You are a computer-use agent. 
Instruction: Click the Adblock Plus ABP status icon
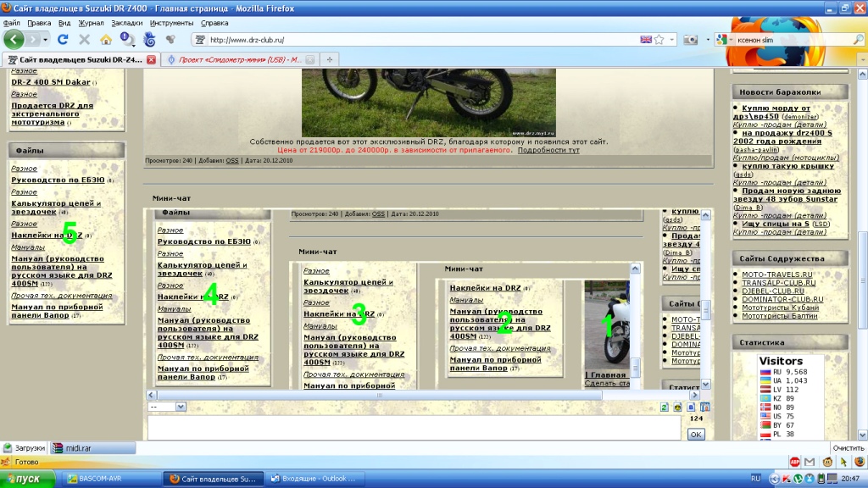[795, 462]
